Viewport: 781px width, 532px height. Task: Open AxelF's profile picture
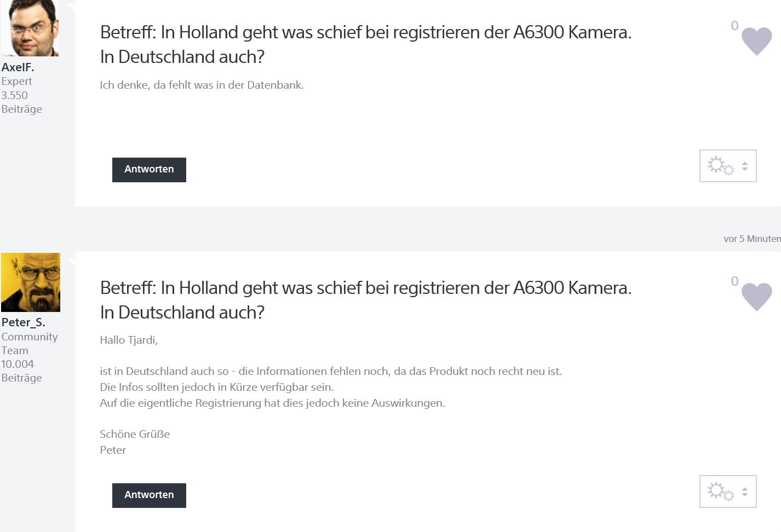30,27
